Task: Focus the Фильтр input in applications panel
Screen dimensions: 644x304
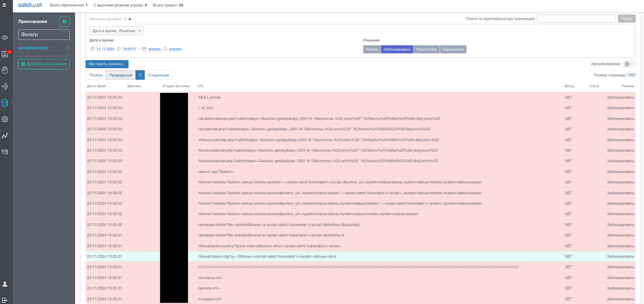Action: click(44, 35)
